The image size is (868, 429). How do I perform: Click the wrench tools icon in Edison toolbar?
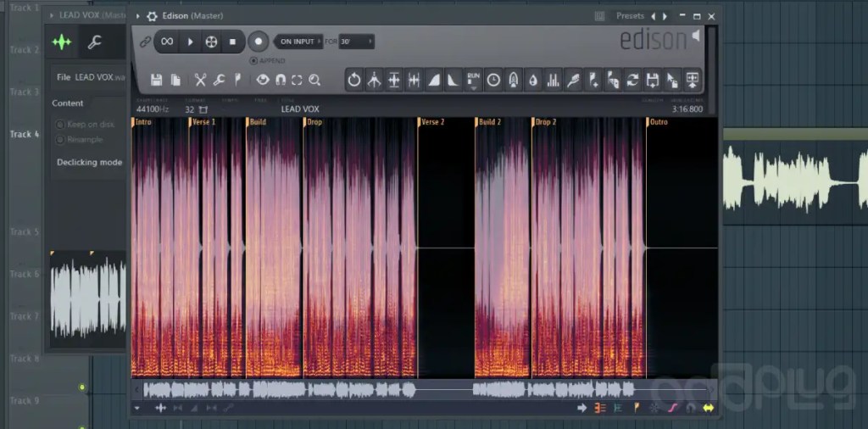point(220,81)
